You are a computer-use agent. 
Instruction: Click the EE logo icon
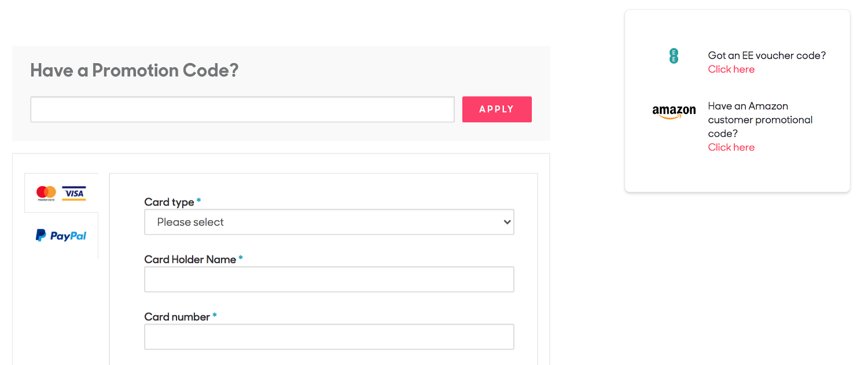point(674,56)
